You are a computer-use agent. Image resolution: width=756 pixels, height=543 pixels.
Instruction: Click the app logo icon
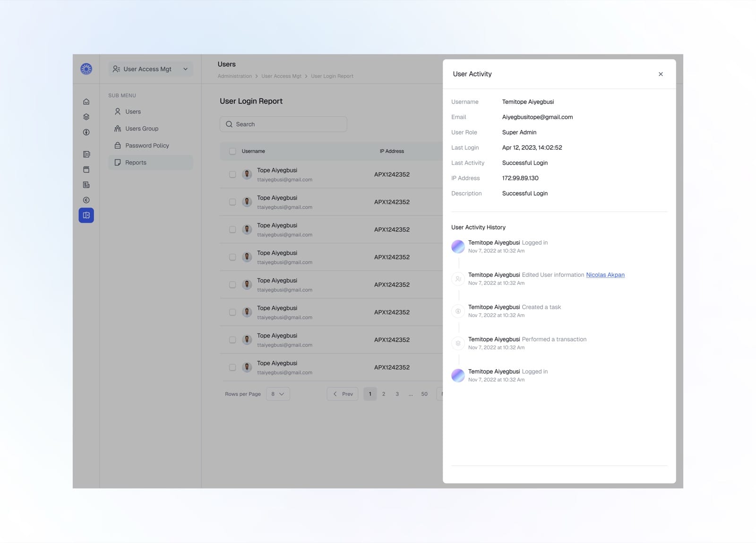pyautogui.click(x=86, y=69)
